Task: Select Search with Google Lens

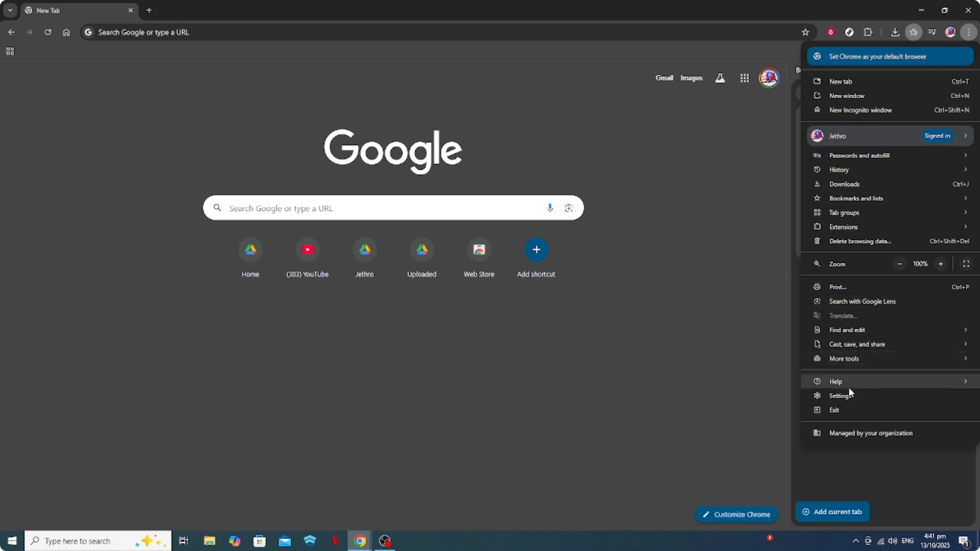Action: [890, 302]
